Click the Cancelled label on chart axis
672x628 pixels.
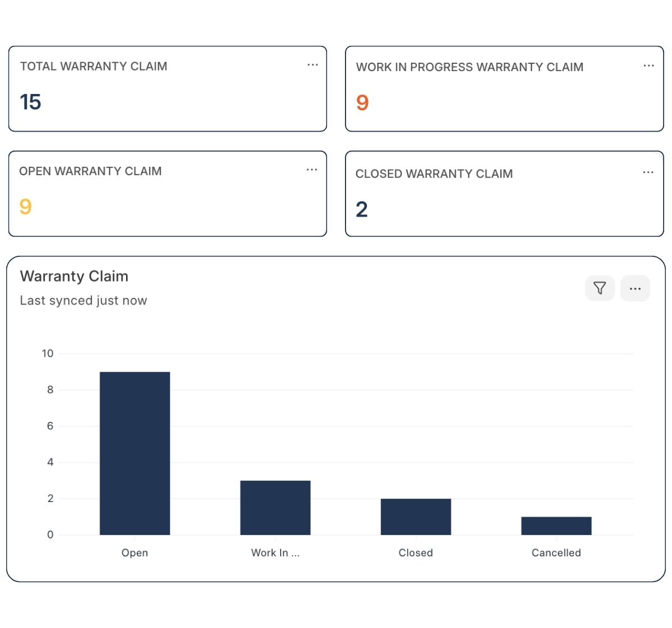pyautogui.click(x=556, y=553)
